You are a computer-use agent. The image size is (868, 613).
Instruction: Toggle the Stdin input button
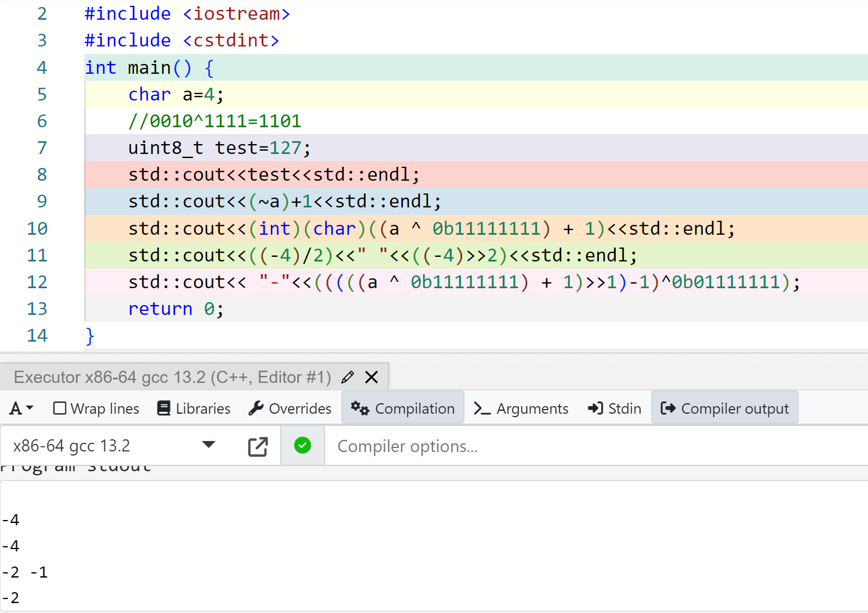pos(615,408)
